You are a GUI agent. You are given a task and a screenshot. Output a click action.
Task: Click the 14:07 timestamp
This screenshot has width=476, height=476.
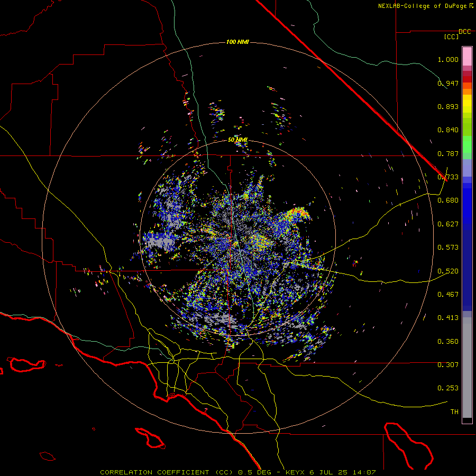pyautogui.click(x=364, y=472)
